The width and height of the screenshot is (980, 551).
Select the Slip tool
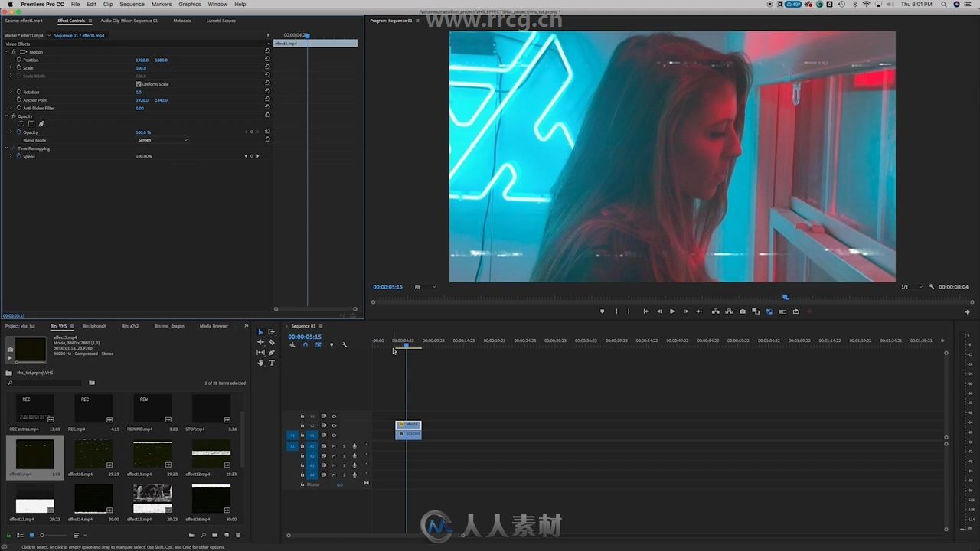260,352
